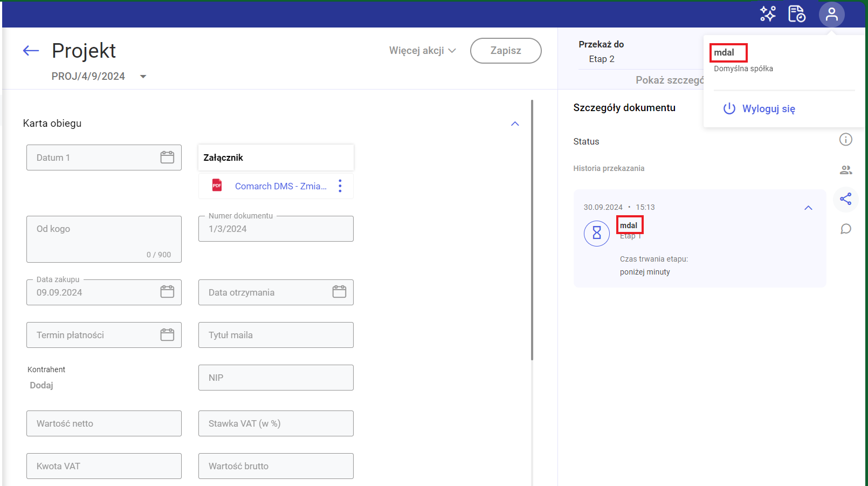Image resolution: width=868 pixels, height=486 pixels.
Task: Open the document clock icon in header
Action: 796,14
